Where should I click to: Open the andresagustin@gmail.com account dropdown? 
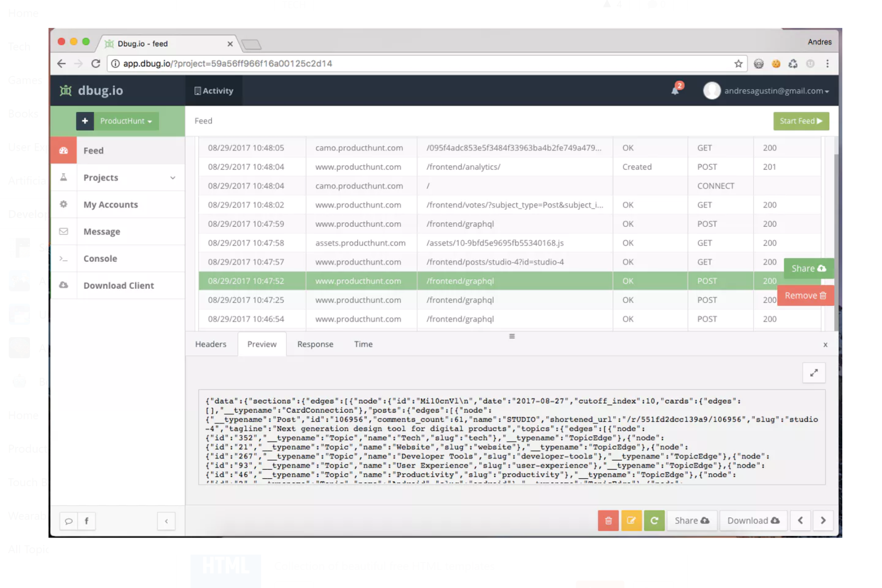coord(776,91)
